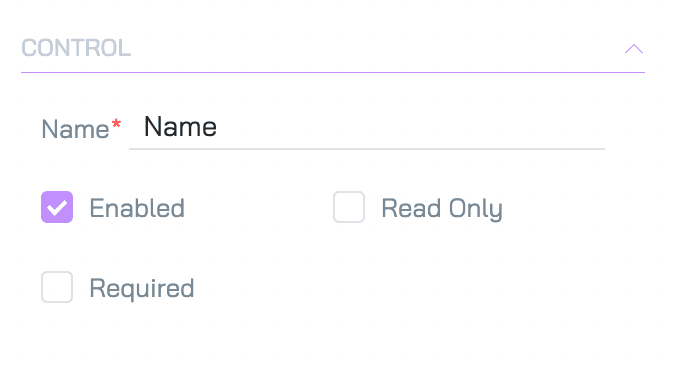This screenshot has width=678, height=373.
Task: Focus the Name text input field
Action: (x=367, y=127)
